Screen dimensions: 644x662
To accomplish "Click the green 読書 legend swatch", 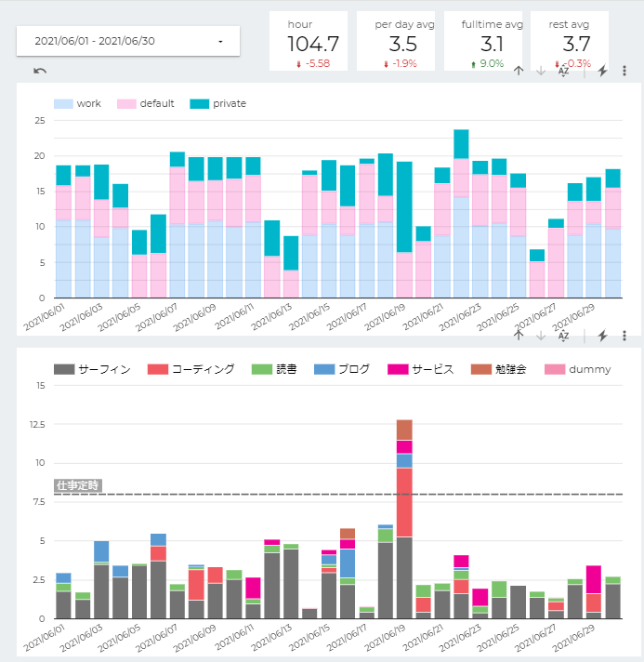I will coord(262,369).
